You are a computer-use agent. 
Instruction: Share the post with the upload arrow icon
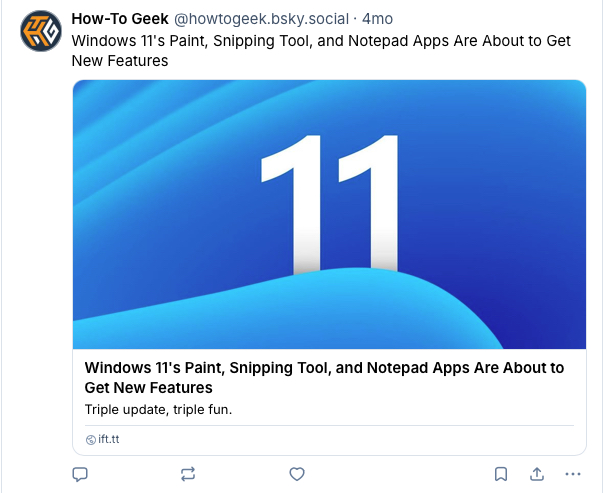click(x=536, y=473)
